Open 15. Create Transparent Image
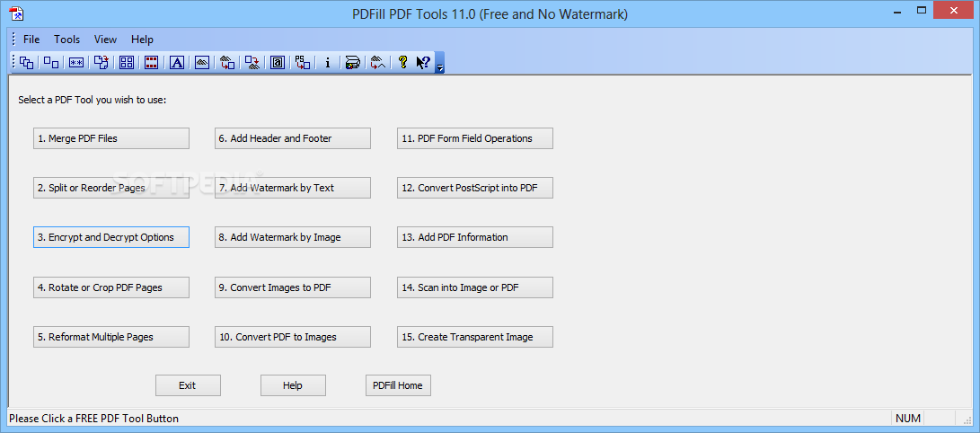Viewport: 980px width, 433px height. click(475, 337)
